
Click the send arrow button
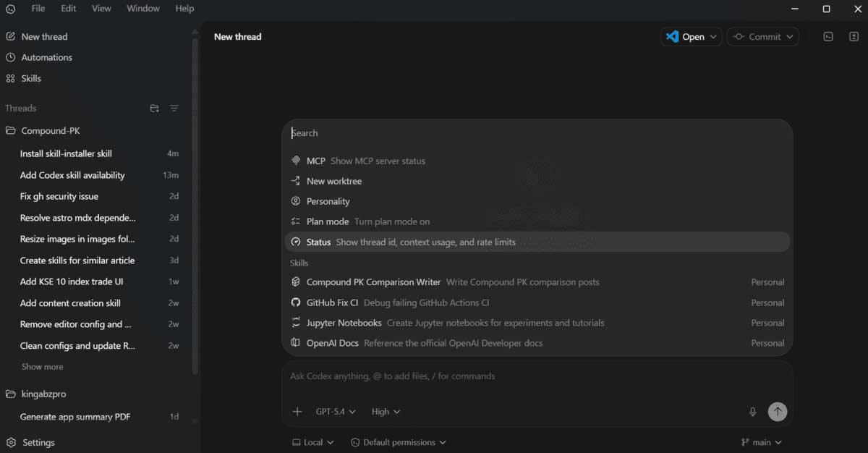[778, 412]
